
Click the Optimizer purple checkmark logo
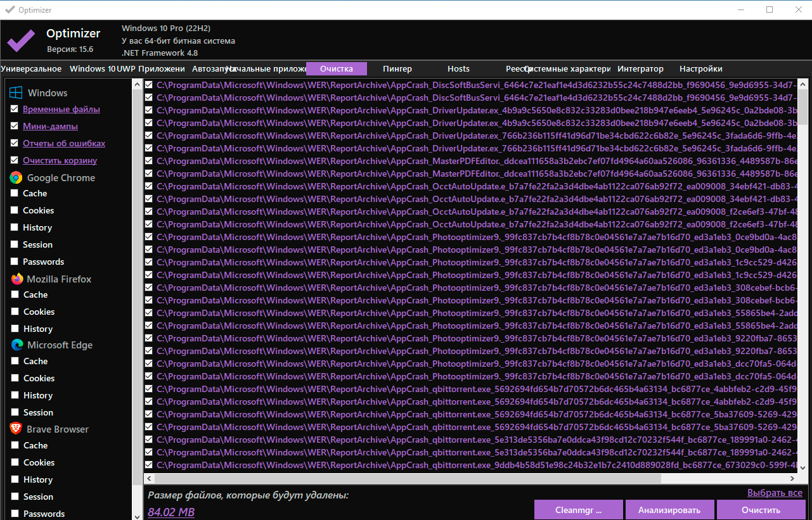21,41
